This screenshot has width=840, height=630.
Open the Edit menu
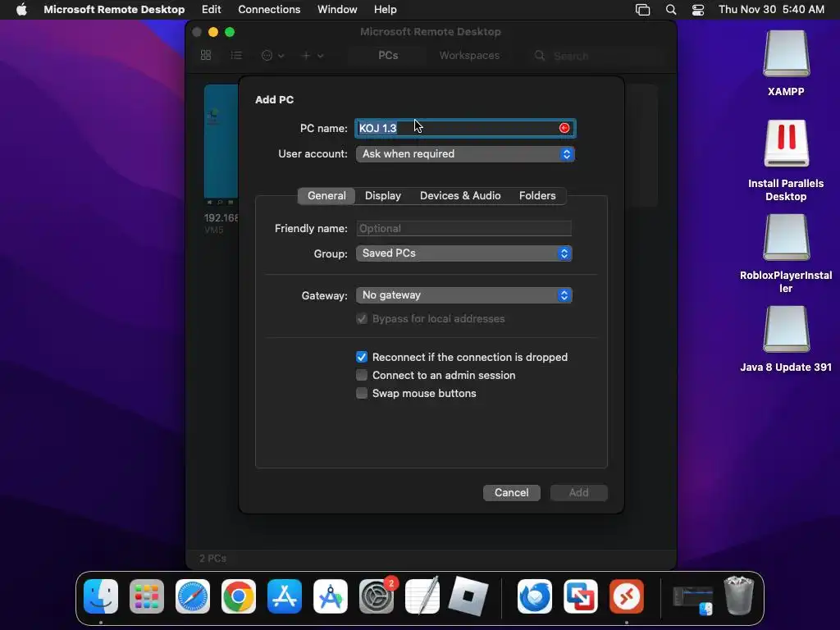click(211, 10)
